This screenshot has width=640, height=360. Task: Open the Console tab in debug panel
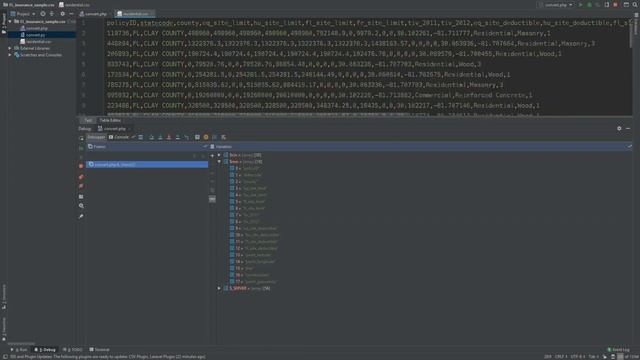(x=118, y=137)
